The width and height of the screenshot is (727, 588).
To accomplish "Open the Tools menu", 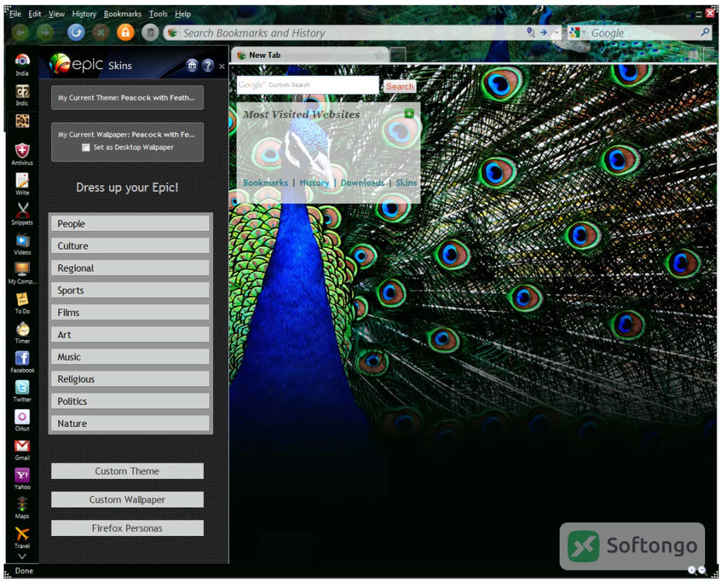I will 158,14.
